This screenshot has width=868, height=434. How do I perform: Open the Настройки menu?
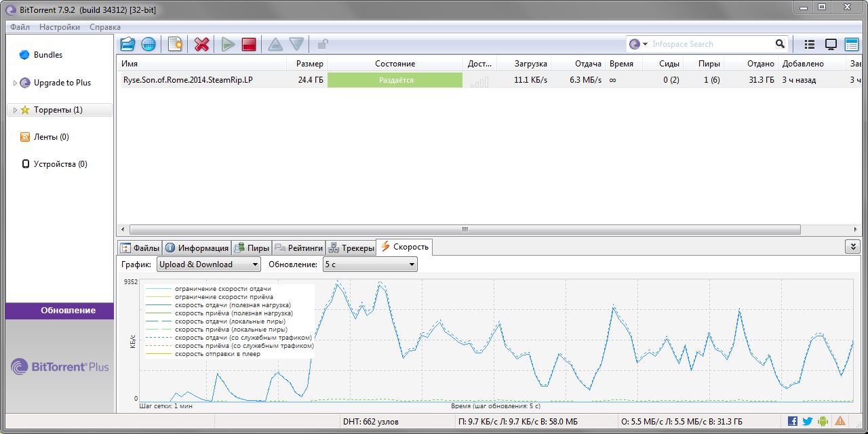[59, 27]
